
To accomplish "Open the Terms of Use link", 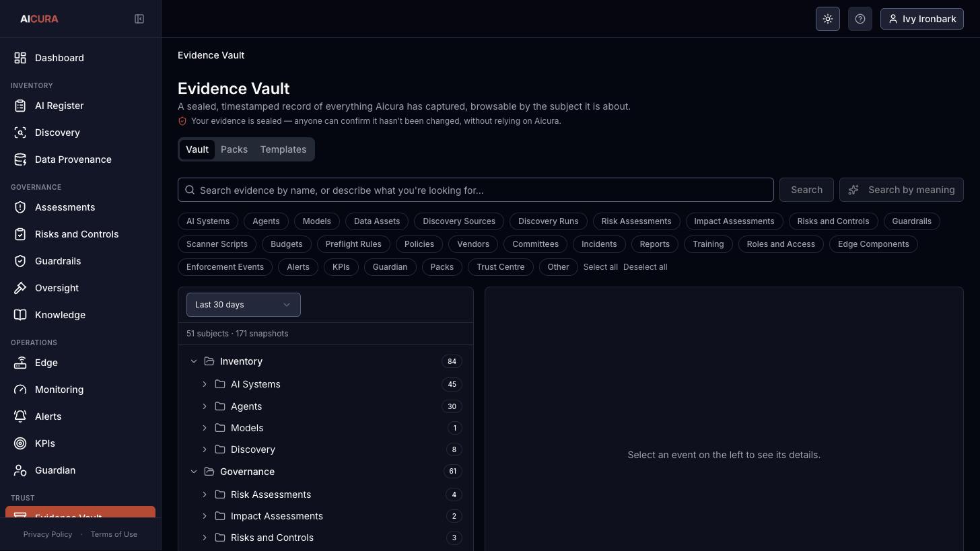I will [114, 534].
